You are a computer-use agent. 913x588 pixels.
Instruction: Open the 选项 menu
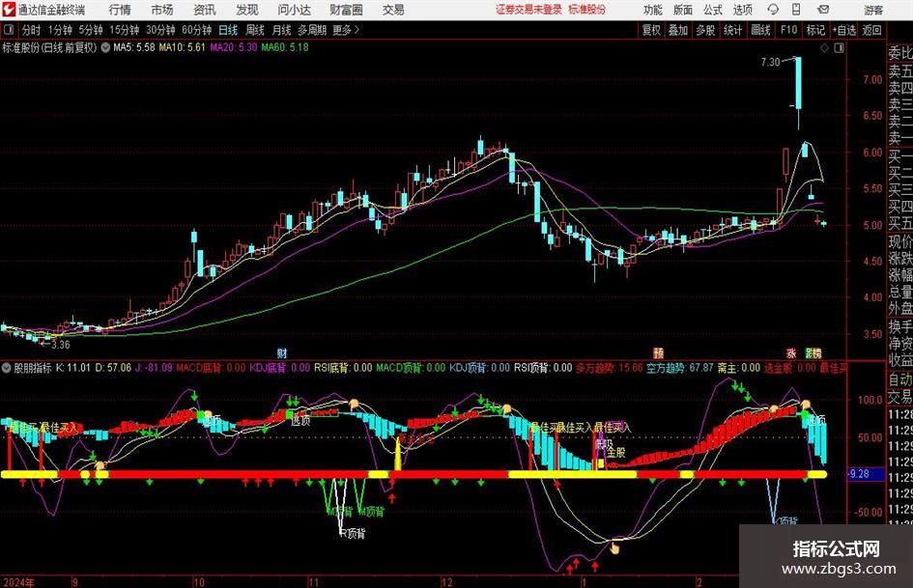742,10
